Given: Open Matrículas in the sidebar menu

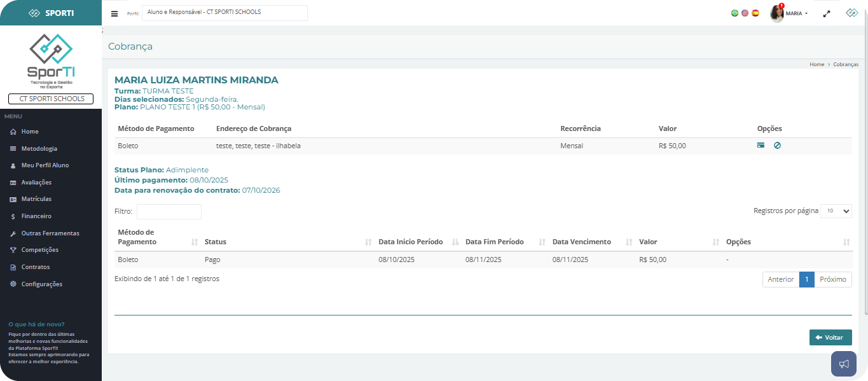Looking at the screenshot, I should tap(36, 199).
